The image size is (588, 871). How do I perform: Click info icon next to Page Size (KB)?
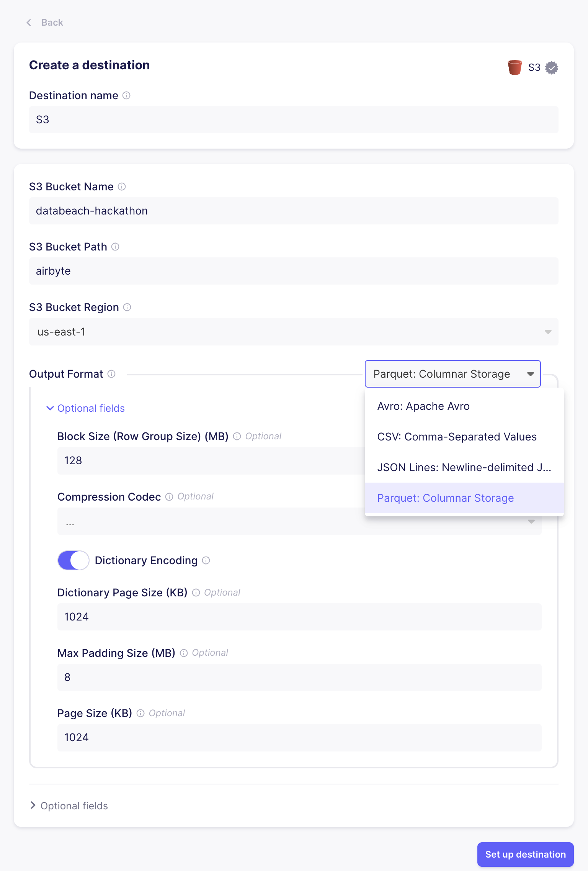coord(140,713)
